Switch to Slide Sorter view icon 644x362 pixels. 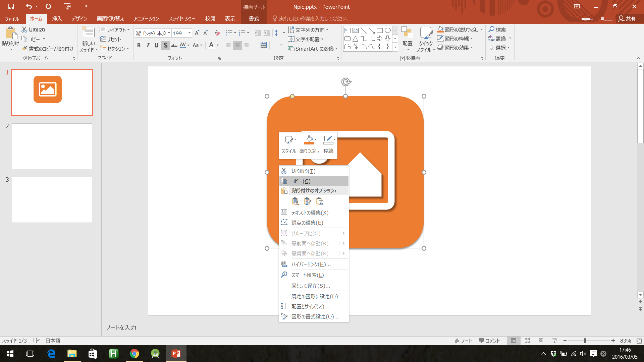527,341
